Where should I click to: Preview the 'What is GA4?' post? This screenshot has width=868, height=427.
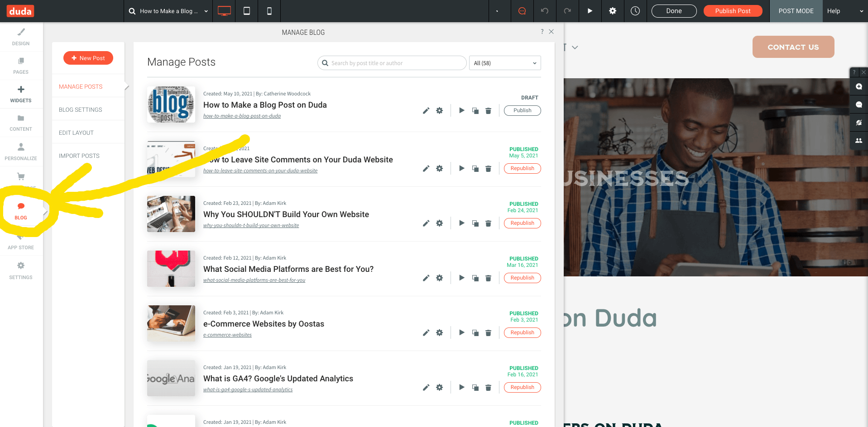click(x=462, y=387)
